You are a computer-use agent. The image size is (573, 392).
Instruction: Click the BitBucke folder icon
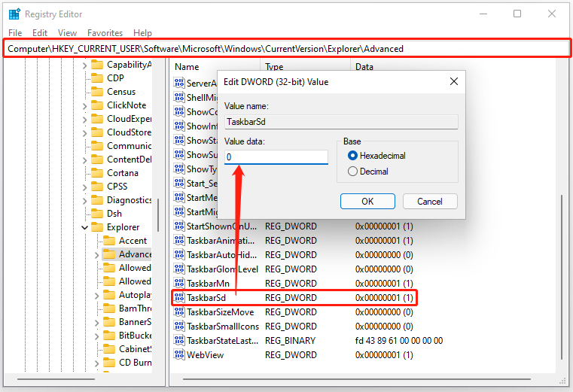click(109, 335)
